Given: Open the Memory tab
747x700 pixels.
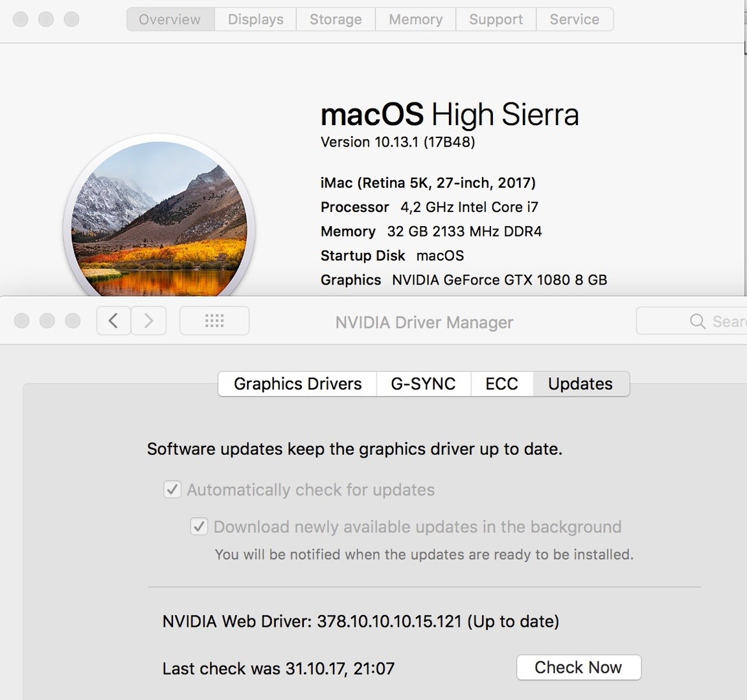Looking at the screenshot, I should [x=415, y=19].
